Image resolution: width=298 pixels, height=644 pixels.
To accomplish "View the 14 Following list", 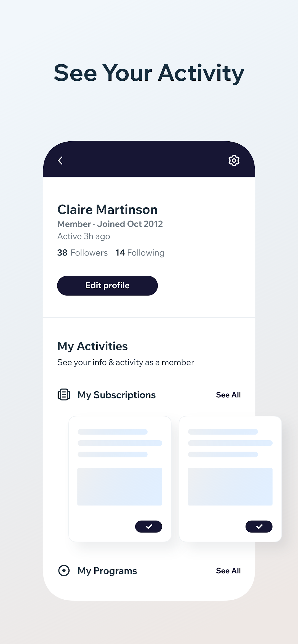I will [140, 253].
